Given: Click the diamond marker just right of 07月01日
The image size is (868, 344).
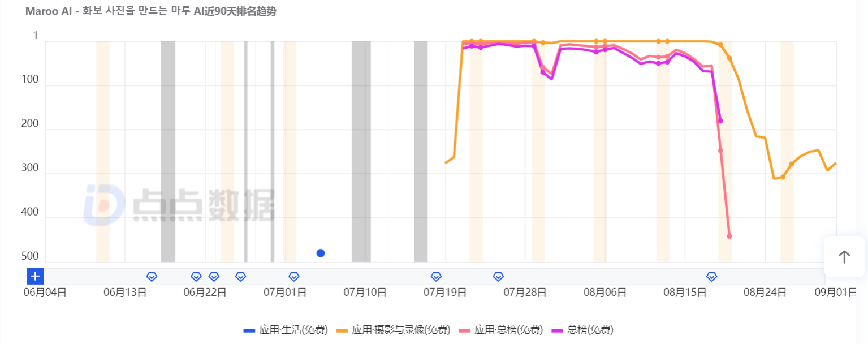Looking at the screenshot, I should [x=294, y=277].
